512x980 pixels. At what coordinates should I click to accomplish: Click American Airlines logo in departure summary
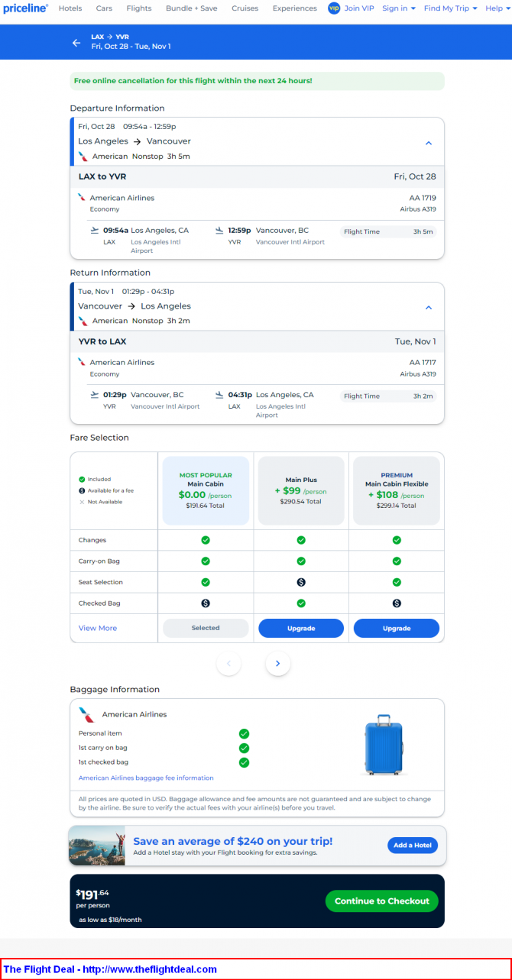coord(83,156)
